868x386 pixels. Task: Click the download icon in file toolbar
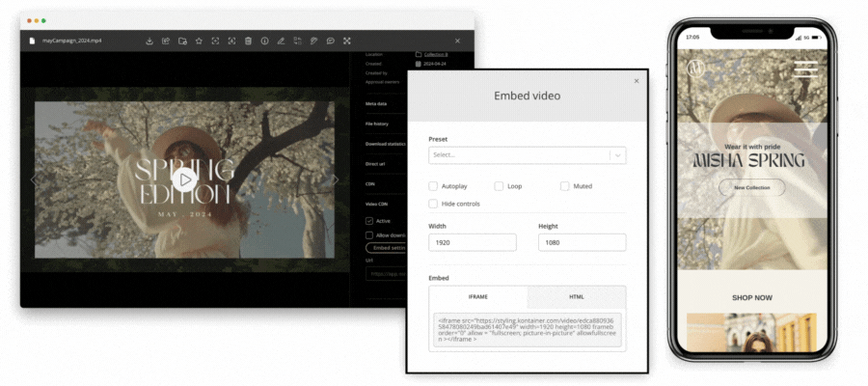149,41
